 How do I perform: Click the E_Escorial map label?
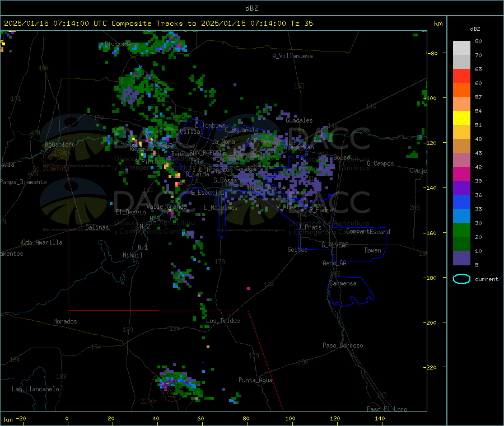[208, 193]
